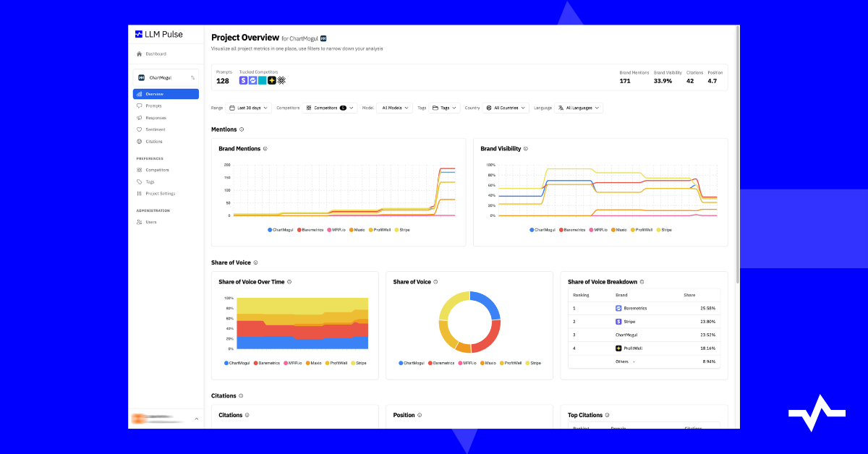868x454 pixels.
Task: Open the ChartMogul project switcher
Action: [x=166, y=77]
